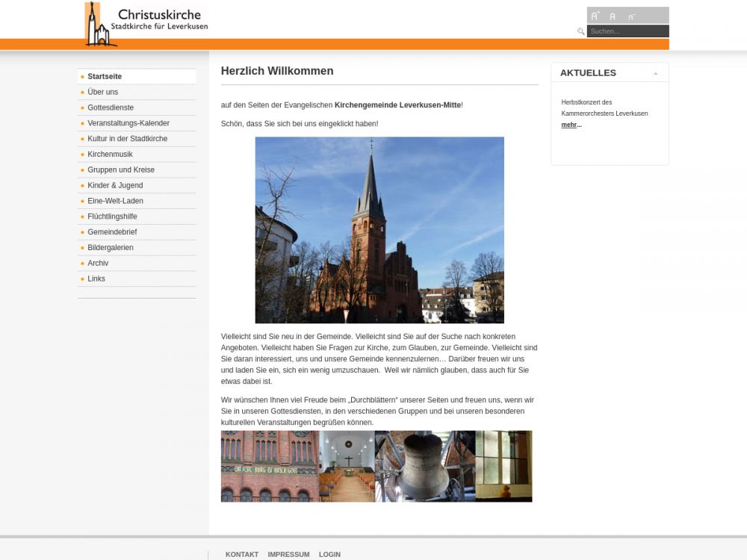The width and height of the screenshot is (747, 560).
Task: Navigate to Kinder & Jugend
Action: (x=115, y=185)
